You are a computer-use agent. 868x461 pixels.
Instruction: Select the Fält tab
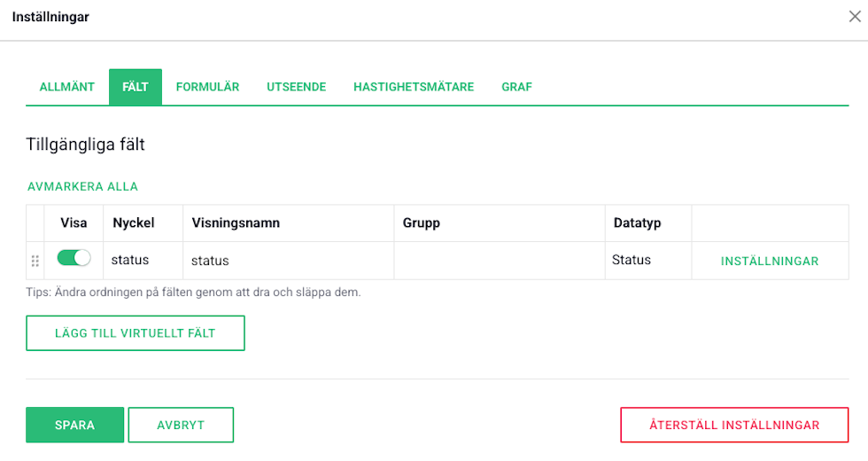coord(136,87)
